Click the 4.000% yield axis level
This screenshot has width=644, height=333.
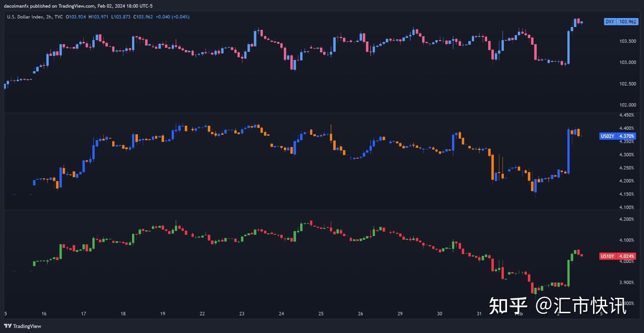coord(626,262)
